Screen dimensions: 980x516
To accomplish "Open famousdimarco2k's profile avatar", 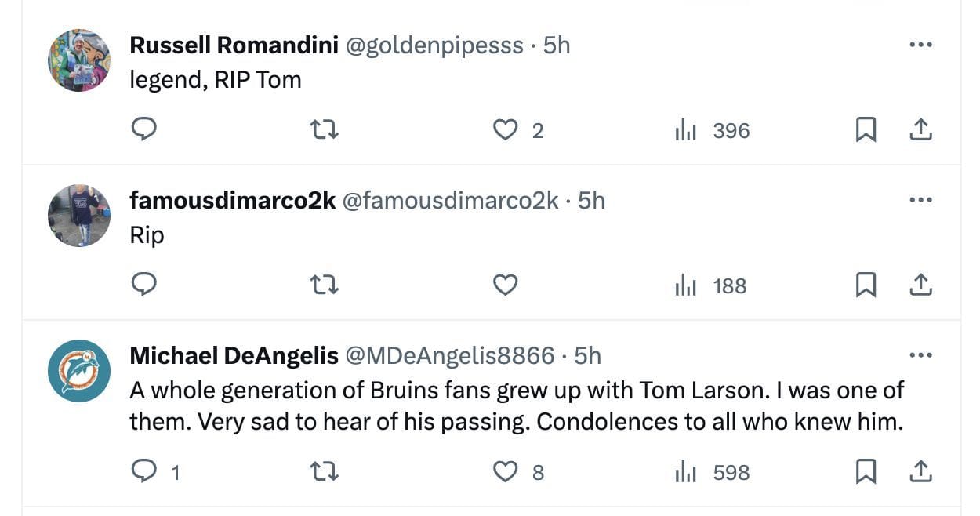I will coord(79,216).
